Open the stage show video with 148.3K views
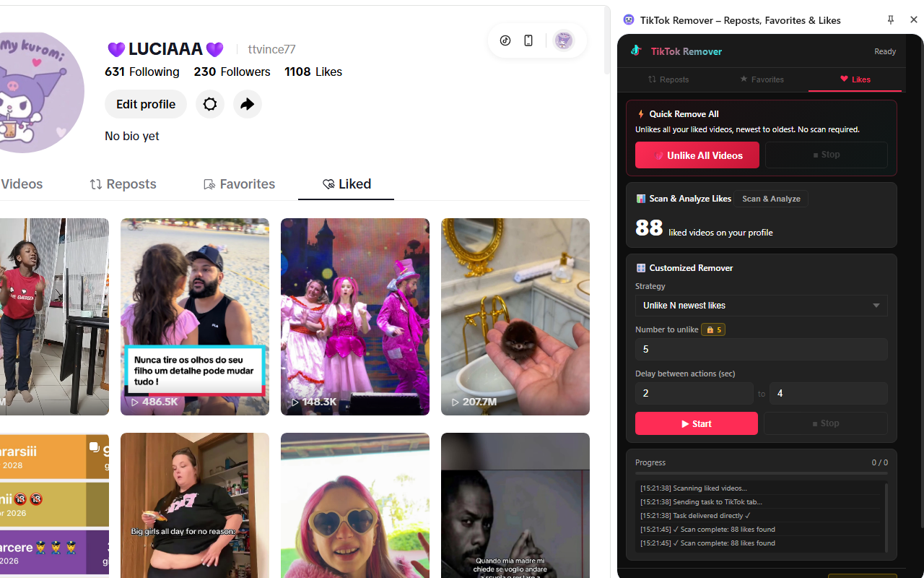The width and height of the screenshot is (924, 578). [355, 316]
